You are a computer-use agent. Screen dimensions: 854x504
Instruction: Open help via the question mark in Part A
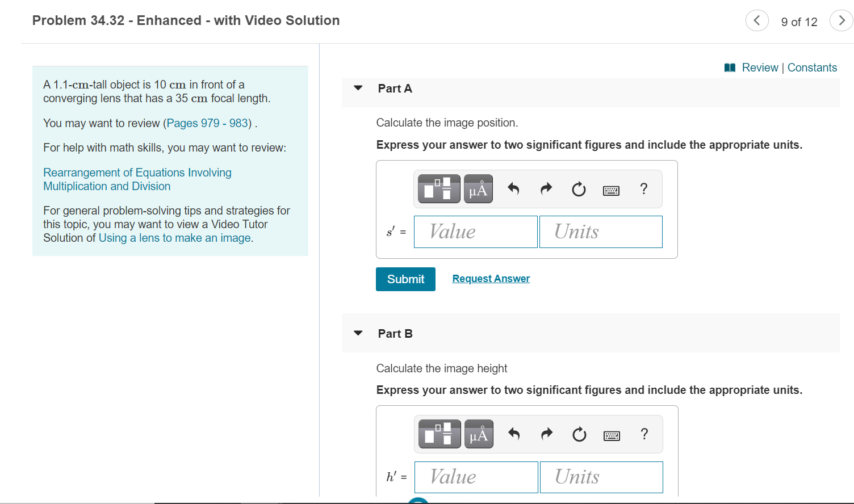pyautogui.click(x=643, y=188)
